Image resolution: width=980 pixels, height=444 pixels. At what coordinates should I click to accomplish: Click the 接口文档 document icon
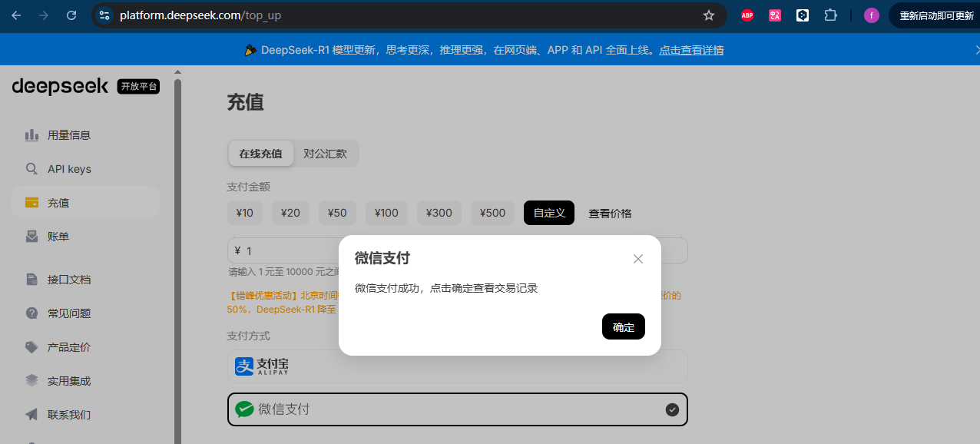(x=31, y=280)
